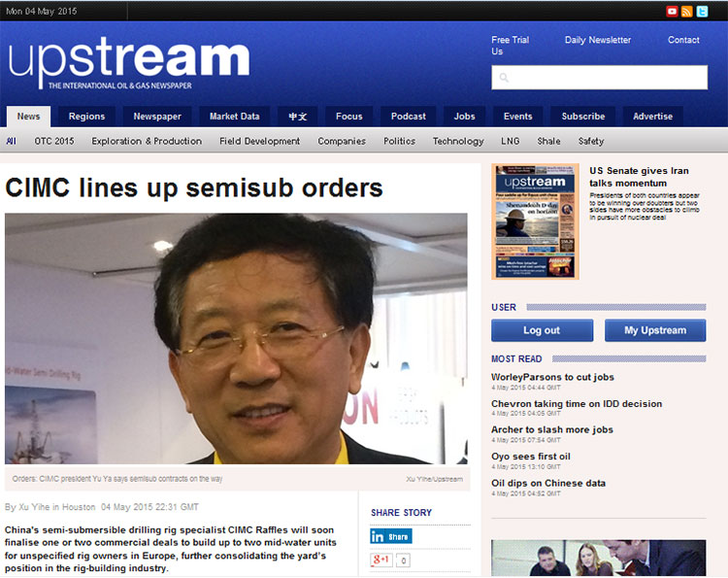Open the Chinese language 中文 tab

click(297, 117)
